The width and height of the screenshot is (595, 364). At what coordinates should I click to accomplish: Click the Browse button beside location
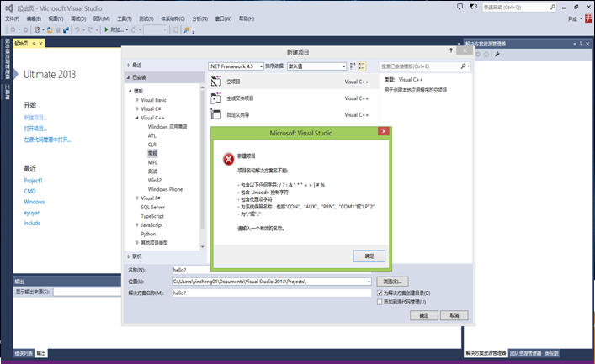pos(392,282)
